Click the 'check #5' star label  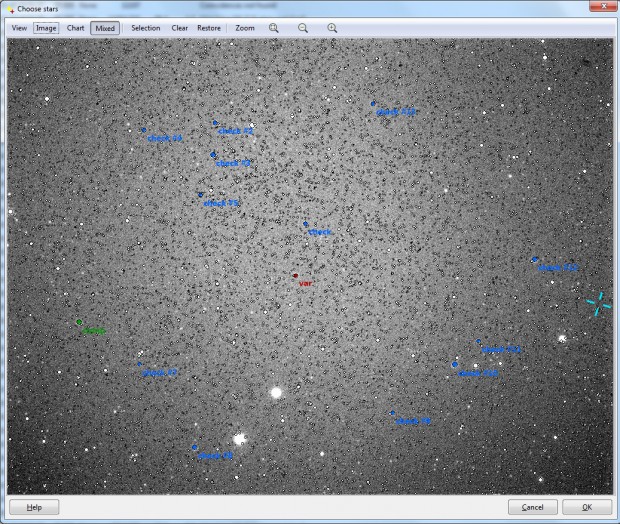[x=221, y=203]
